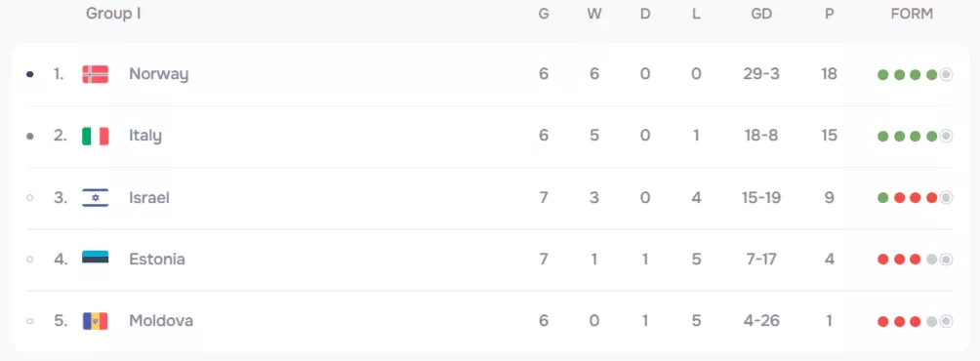Click the Norway flag icon
980x361 pixels.
point(95,74)
